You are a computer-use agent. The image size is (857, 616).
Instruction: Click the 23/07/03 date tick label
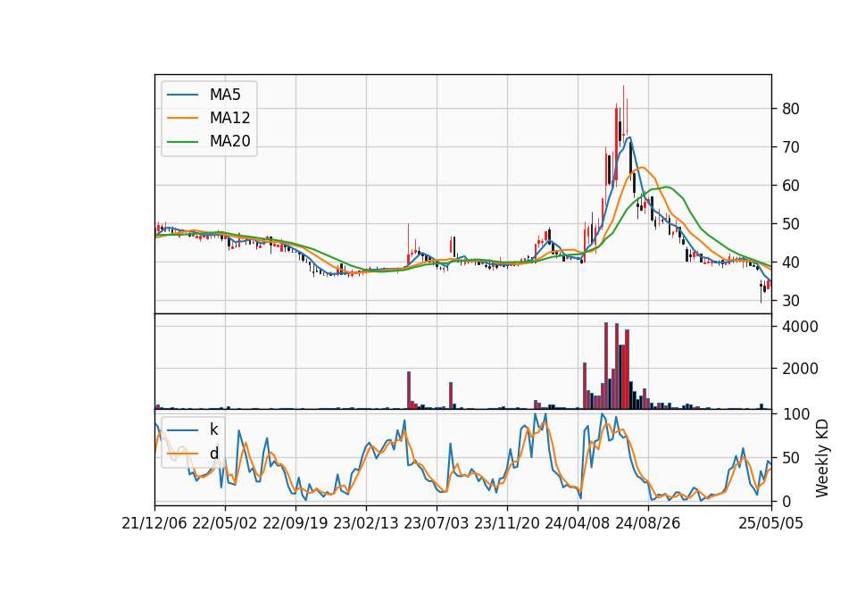pyautogui.click(x=437, y=523)
